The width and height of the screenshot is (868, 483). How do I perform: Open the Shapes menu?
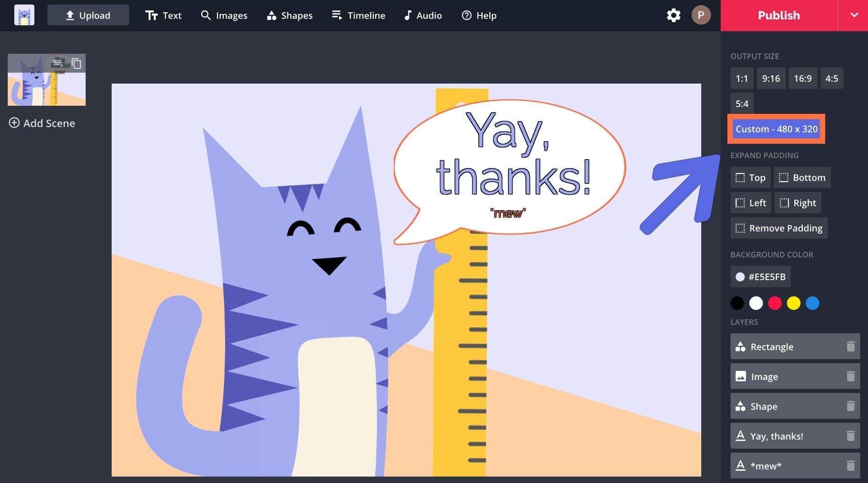click(x=290, y=15)
